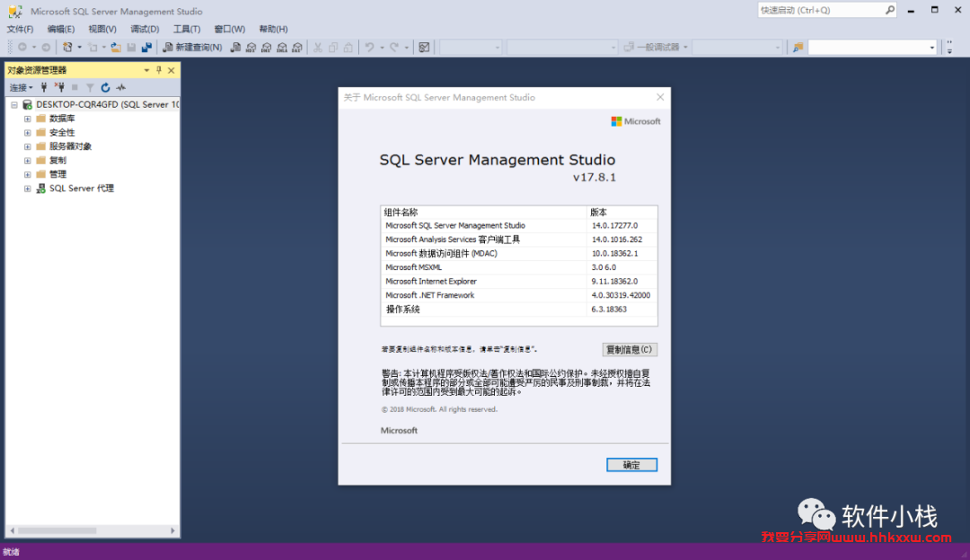Click the Navigate Backward arrow icon
The image size is (970, 560).
point(22,47)
